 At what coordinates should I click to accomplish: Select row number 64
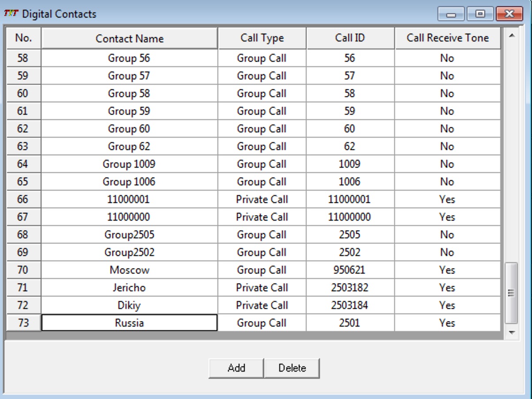(x=23, y=164)
